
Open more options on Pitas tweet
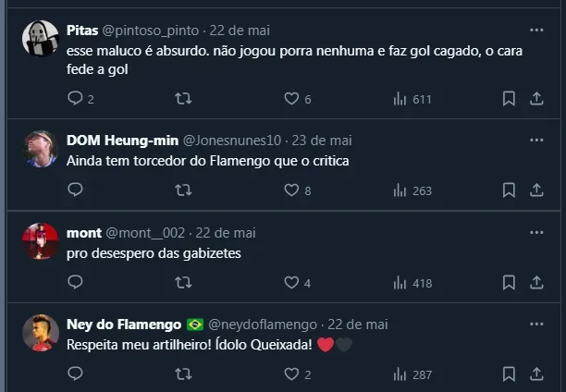click(536, 29)
